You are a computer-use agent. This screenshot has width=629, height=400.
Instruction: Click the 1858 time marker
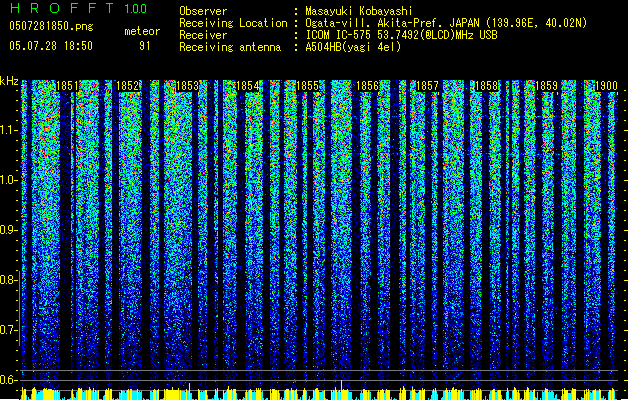coord(487,86)
